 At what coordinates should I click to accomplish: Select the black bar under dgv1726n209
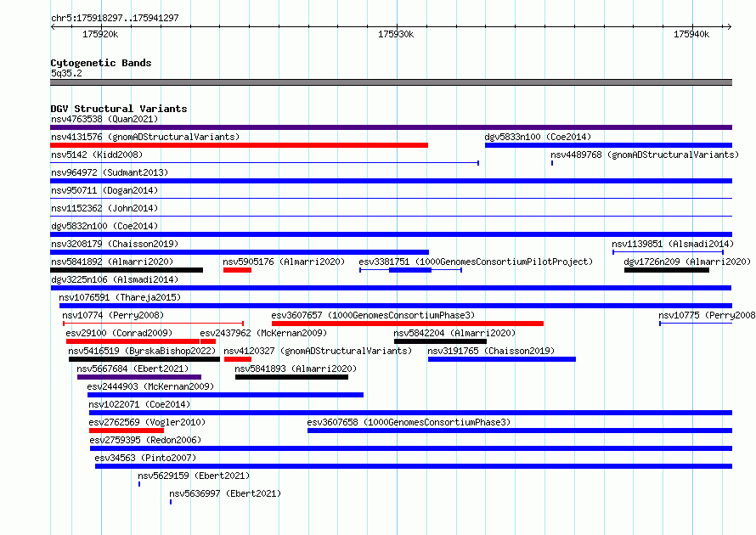(x=667, y=270)
